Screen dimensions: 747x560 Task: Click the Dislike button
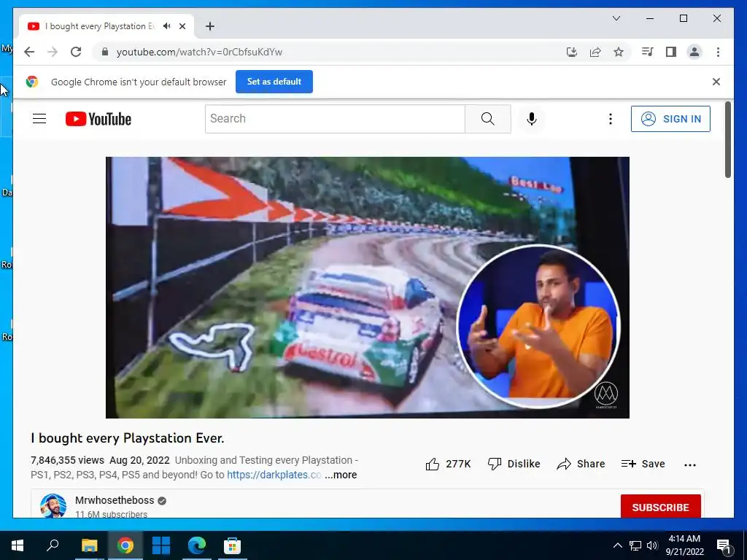(514, 464)
